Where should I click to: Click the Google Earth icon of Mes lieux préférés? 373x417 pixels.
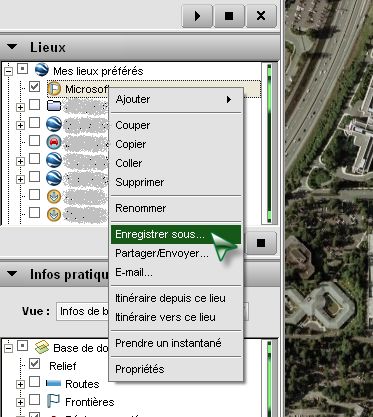click(42, 70)
